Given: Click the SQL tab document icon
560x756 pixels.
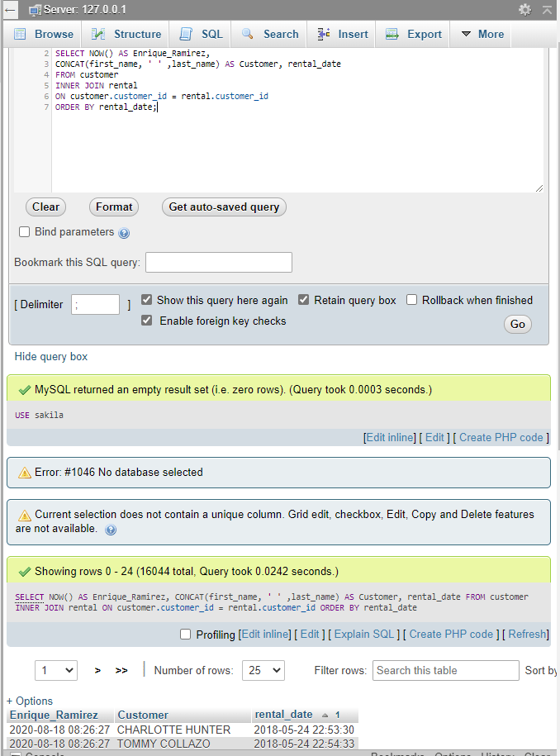Looking at the screenshot, I should click(186, 34).
